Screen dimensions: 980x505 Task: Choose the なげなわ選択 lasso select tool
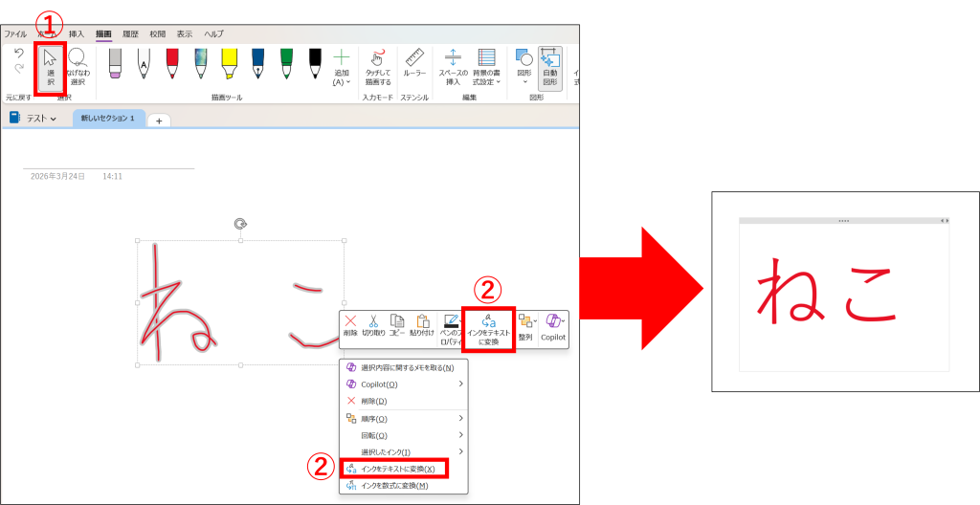point(78,67)
